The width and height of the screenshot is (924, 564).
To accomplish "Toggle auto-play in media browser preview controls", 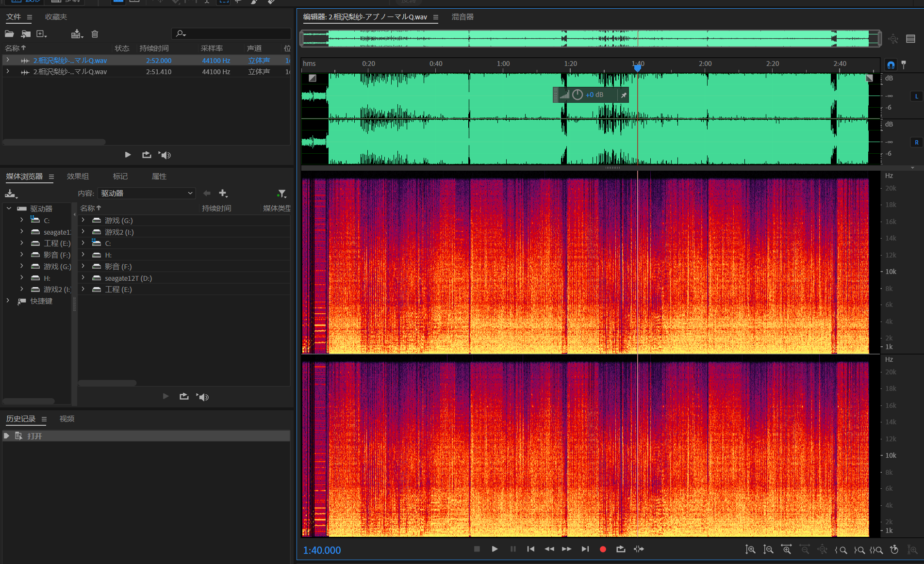I will [202, 397].
